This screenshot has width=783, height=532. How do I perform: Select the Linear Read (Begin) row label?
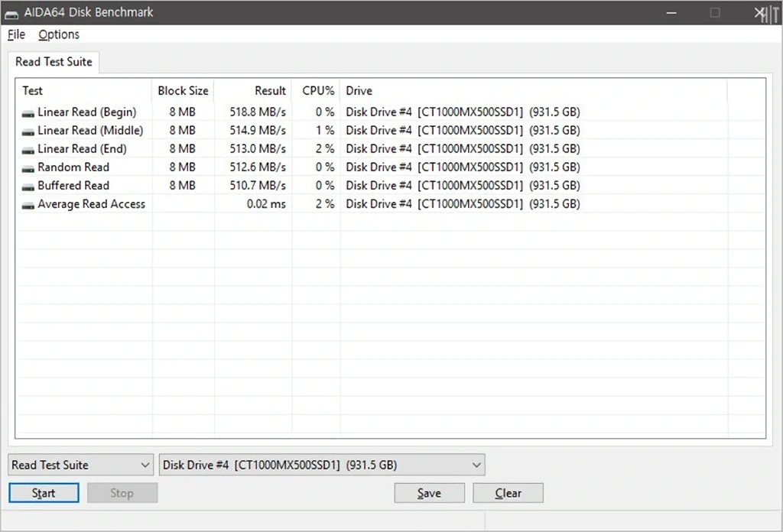(x=87, y=112)
